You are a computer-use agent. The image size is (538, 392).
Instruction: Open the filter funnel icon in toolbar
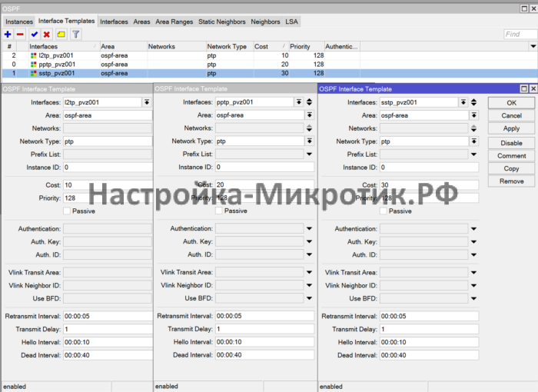point(76,35)
